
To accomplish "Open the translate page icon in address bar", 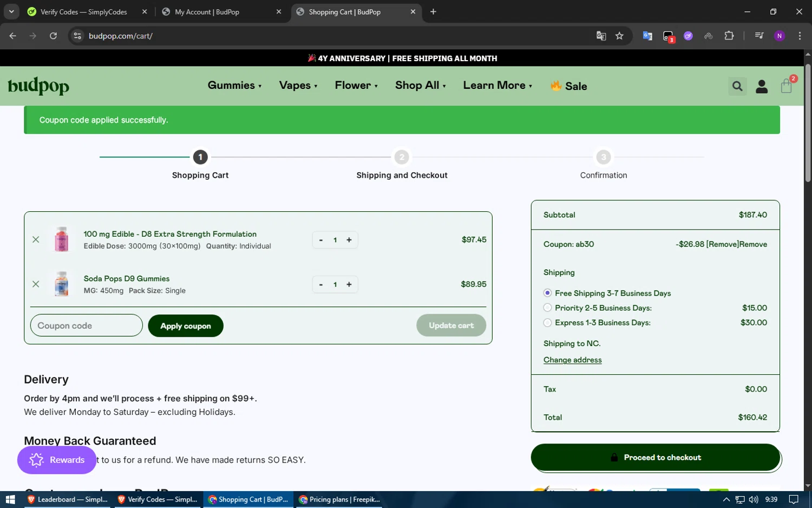I will [601, 36].
